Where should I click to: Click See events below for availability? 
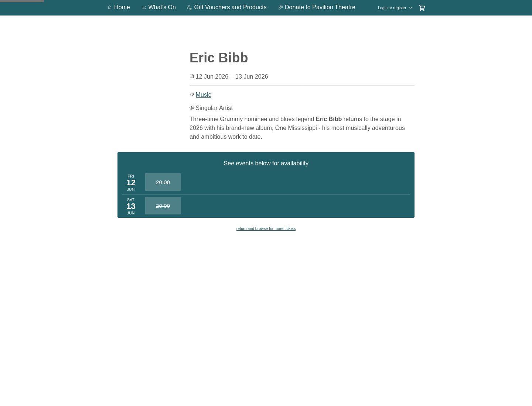pyautogui.click(x=266, y=163)
